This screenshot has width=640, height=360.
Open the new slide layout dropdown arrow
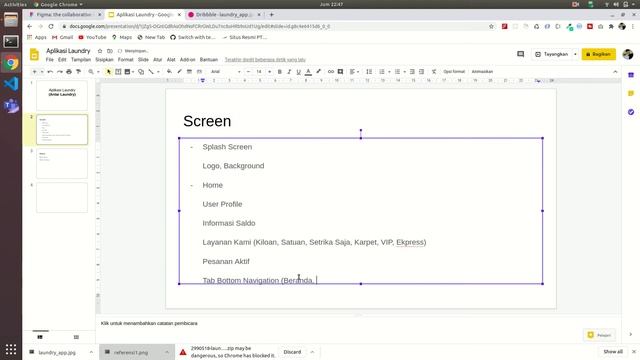point(42,72)
